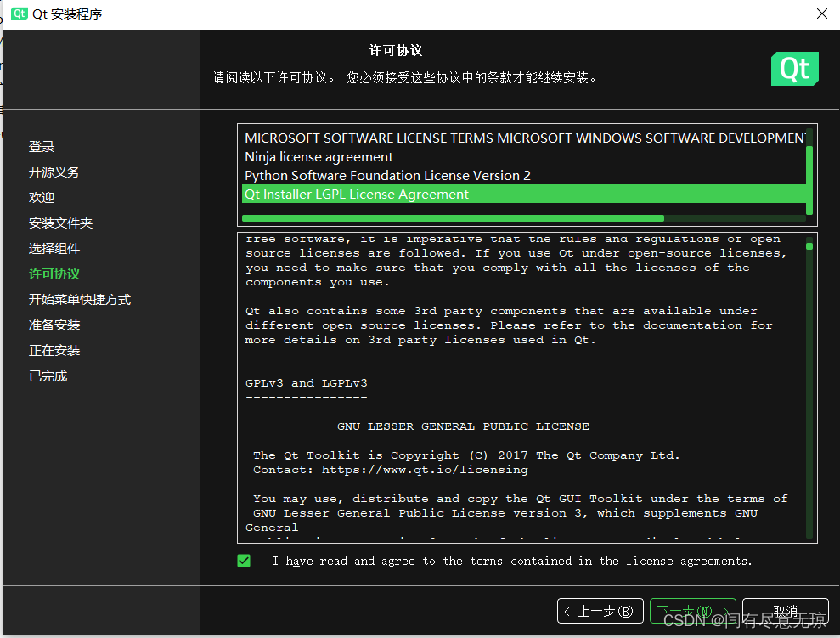
Task: Click the license list horizontal scrollbar
Action: [x=454, y=218]
